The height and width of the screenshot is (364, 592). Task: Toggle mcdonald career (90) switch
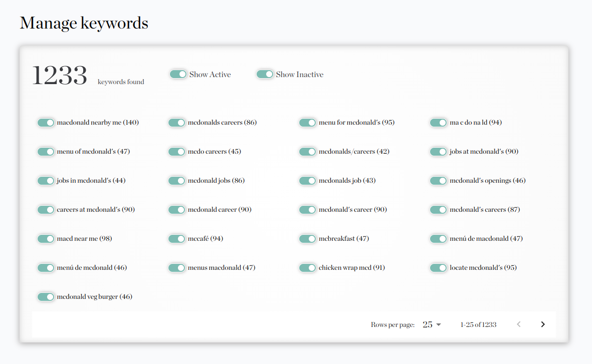pyautogui.click(x=176, y=210)
